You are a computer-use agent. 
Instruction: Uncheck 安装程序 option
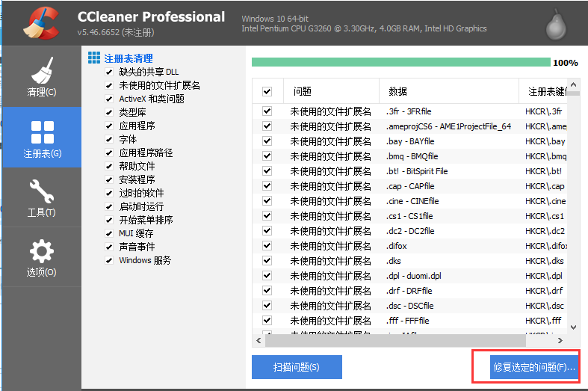tap(109, 179)
